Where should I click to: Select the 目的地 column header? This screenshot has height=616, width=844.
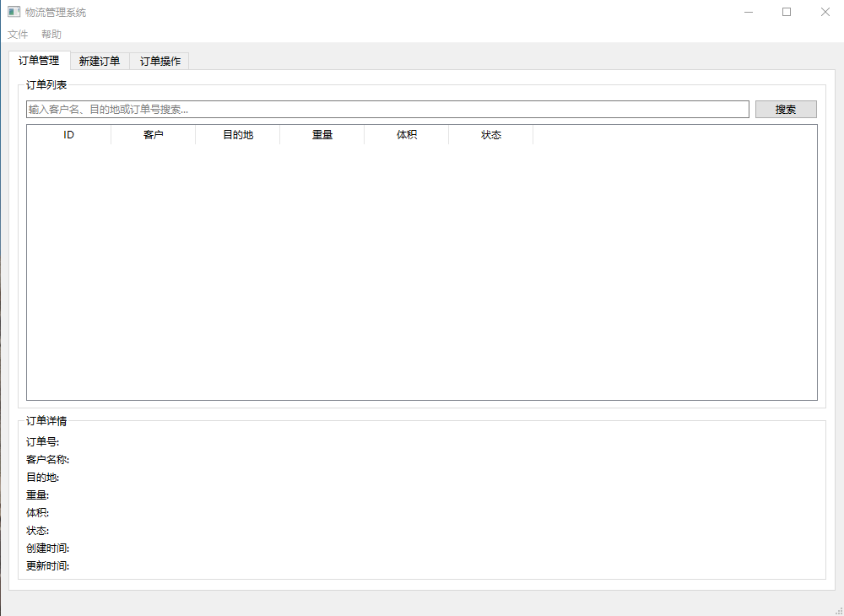(x=238, y=135)
